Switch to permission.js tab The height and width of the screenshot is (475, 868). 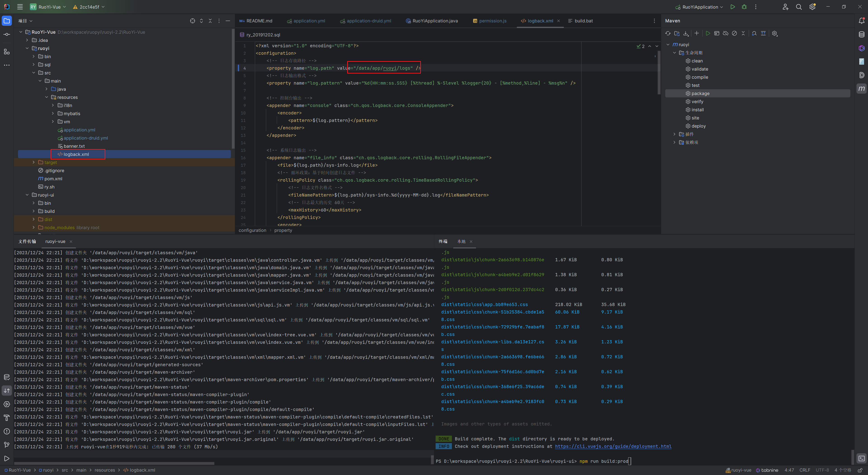[490, 21]
